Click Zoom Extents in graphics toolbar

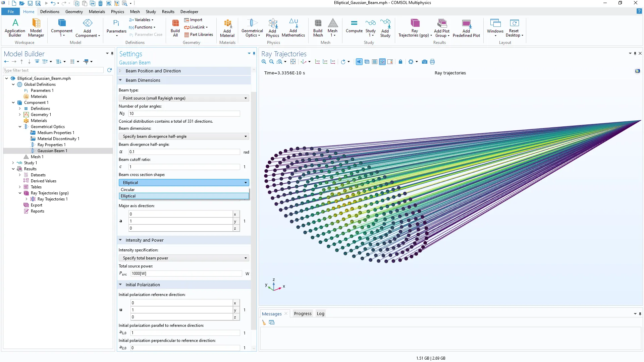[293, 62]
